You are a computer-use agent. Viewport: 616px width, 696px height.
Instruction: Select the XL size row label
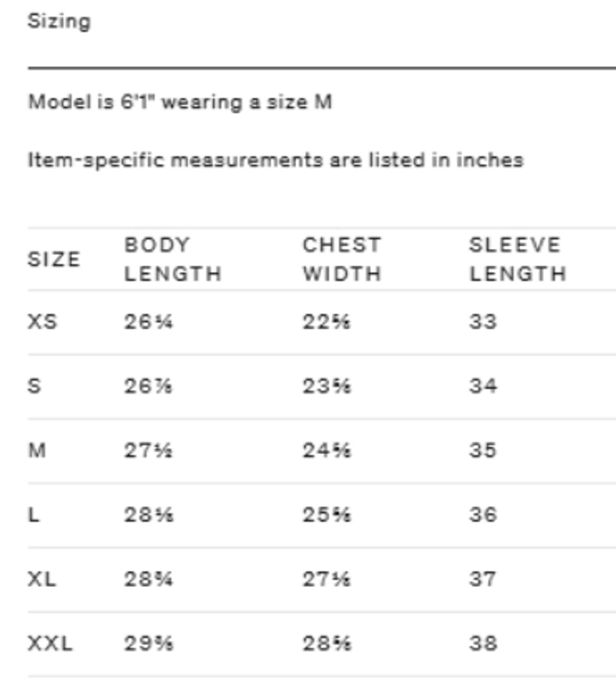[42, 579]
